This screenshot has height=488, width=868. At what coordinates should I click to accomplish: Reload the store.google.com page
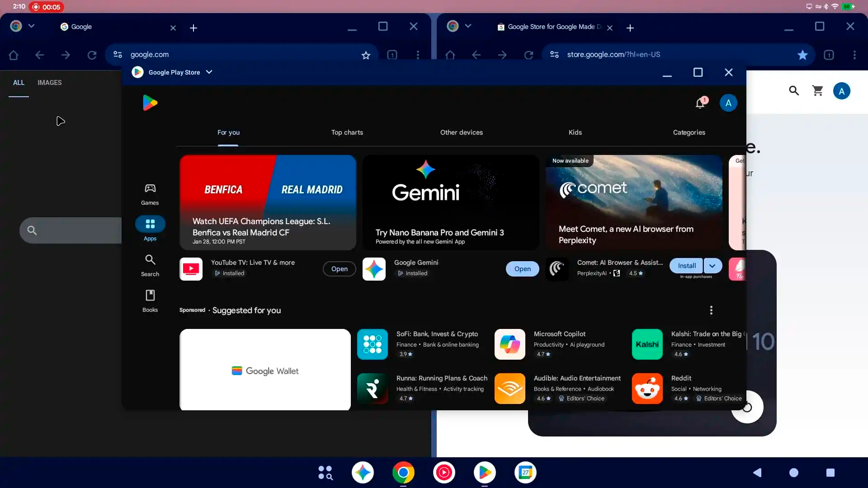(x=528, y=54)
